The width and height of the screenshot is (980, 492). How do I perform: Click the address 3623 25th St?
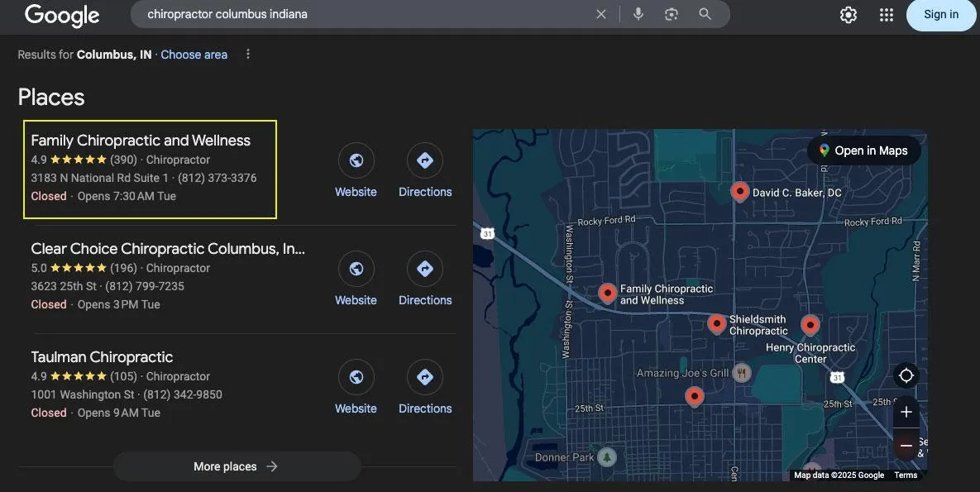[64, 286]
